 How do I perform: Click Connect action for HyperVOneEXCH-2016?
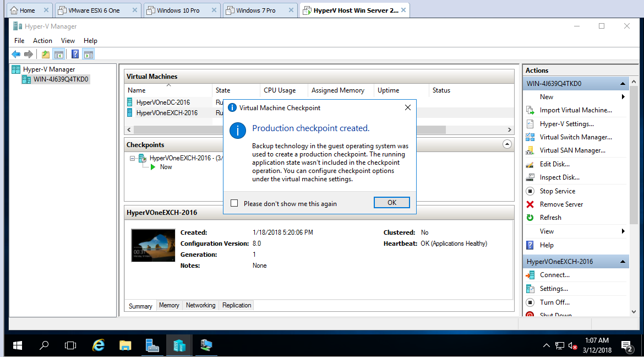point(554,275)
